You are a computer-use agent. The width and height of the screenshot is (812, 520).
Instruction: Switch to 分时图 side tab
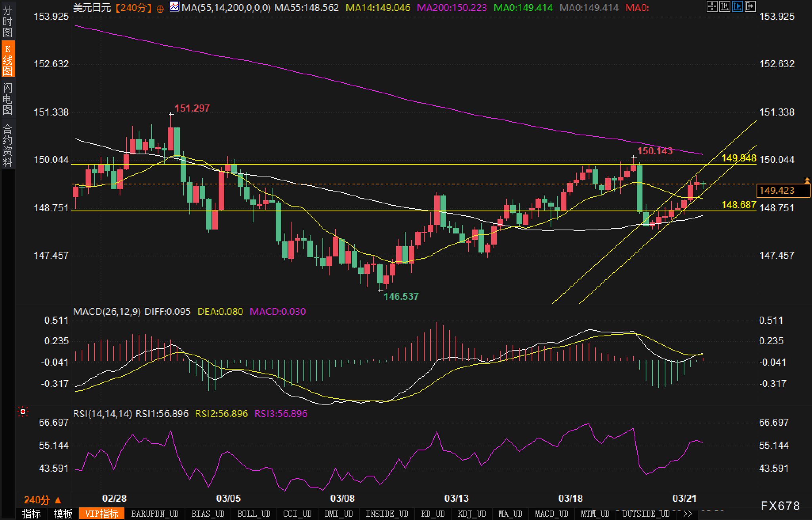[8, 22]
